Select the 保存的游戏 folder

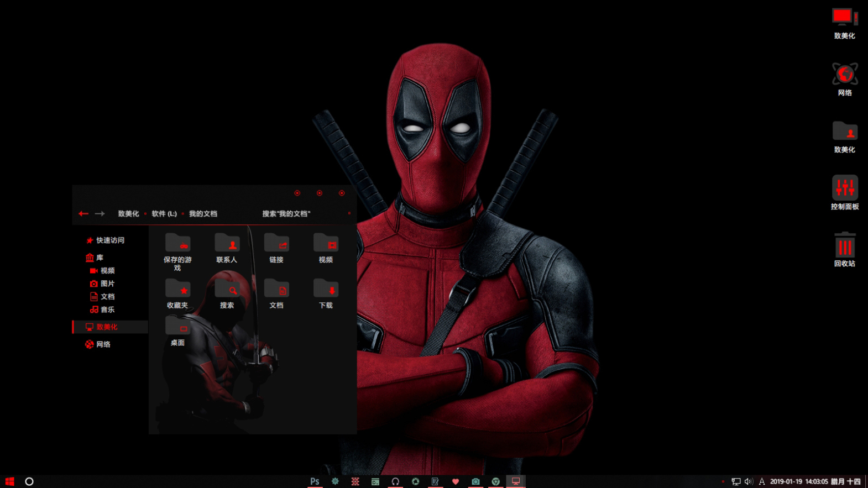coord(177,252)
